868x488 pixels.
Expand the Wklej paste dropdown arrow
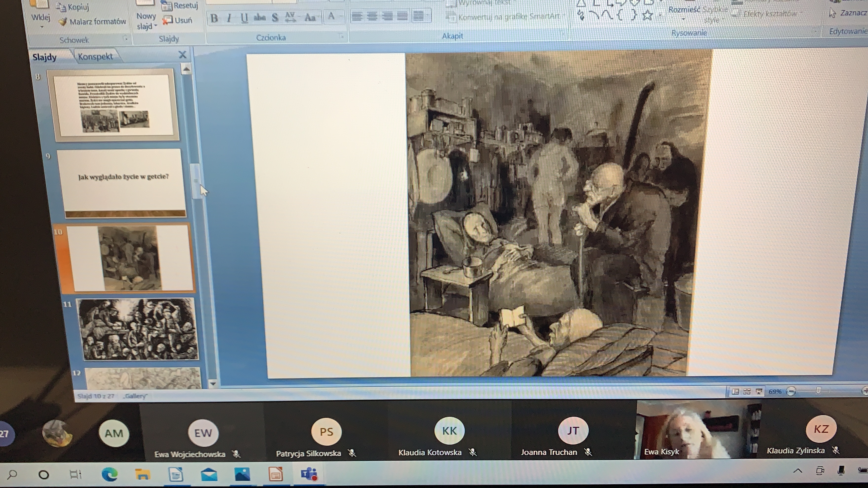[x=41, y=27]
